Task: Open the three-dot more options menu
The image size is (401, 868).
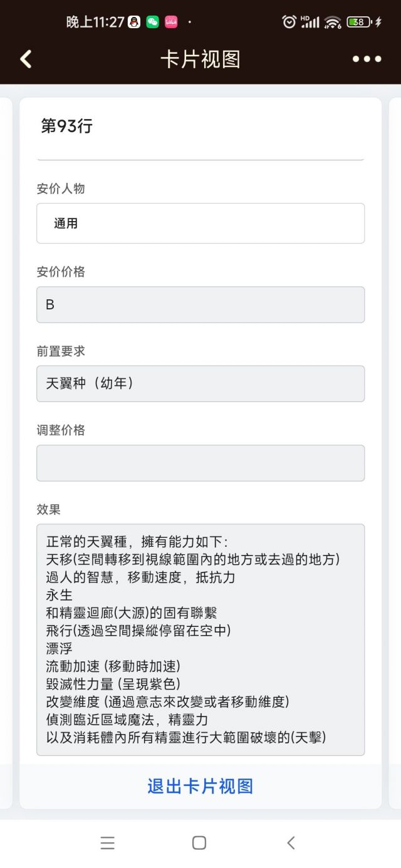Action: 367,59
